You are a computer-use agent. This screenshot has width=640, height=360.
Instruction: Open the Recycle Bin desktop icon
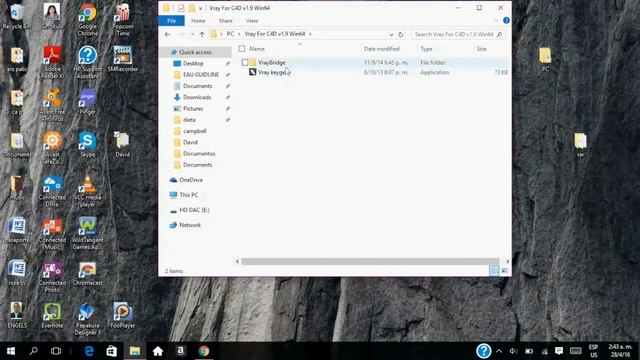pyautogui.click(x=17, y=16)
